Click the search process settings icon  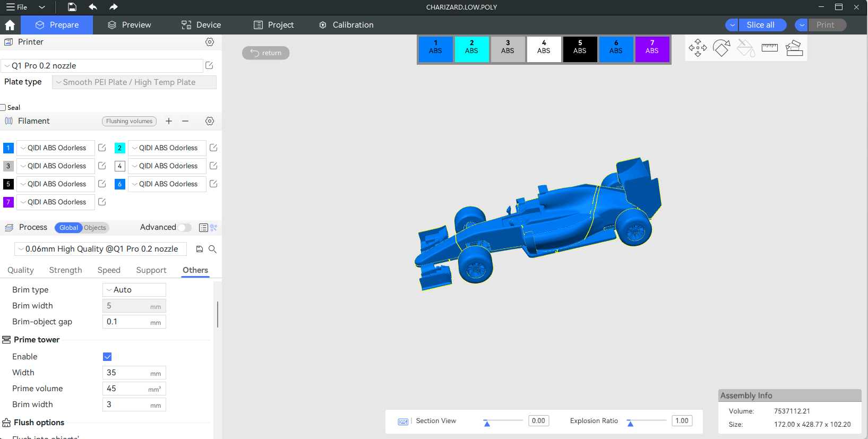(x=212, y=249)
